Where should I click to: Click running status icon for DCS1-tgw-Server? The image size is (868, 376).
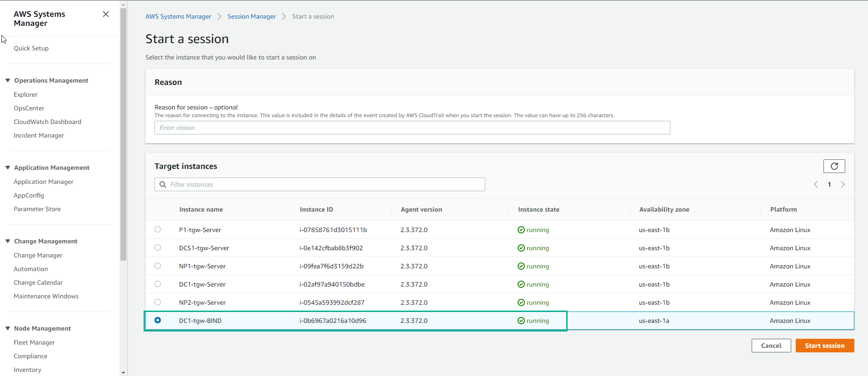(521, 248)
